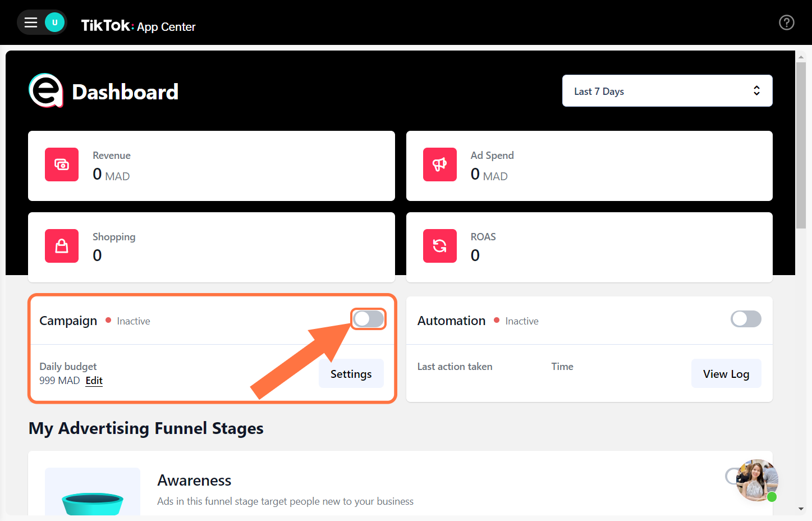This screenshot has width=812, height=521.
Task: Click the ROAS refresh icon
Action: pos(440,246)
